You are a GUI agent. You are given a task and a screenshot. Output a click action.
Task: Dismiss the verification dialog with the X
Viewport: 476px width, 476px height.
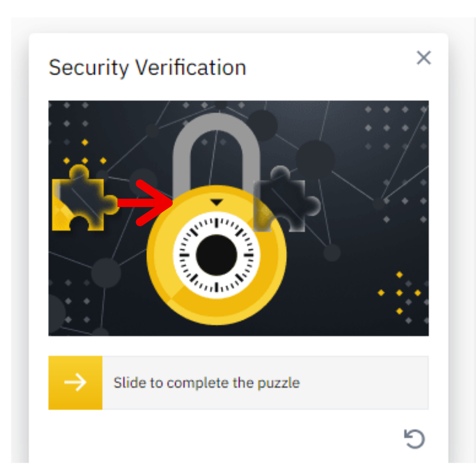click(424, 58)
